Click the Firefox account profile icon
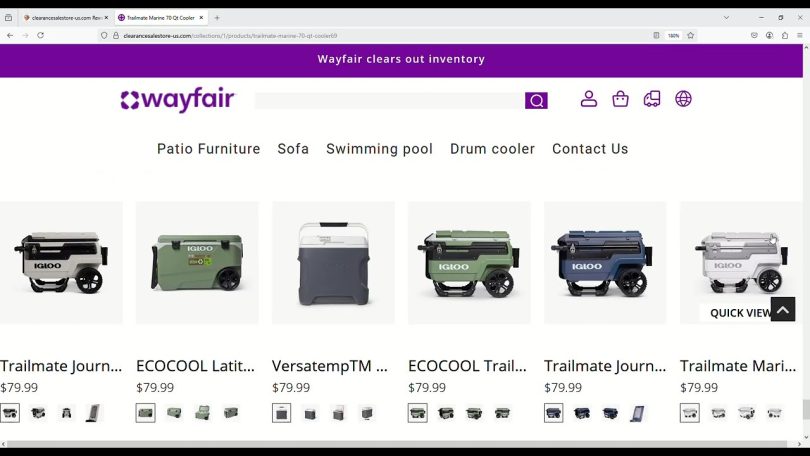The height and width of the screenshot is (456, 810). [770, 36]
